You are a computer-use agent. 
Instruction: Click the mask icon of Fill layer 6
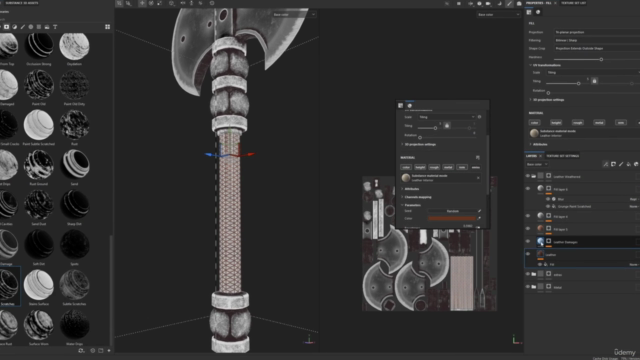549,189
